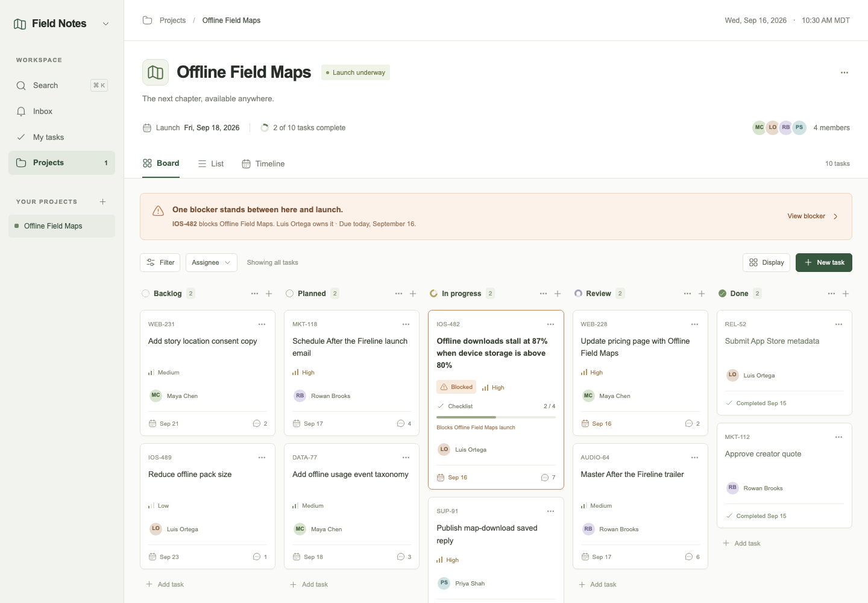Select the Board tab
Screen dimensions: 868x603
coord(161,163)
